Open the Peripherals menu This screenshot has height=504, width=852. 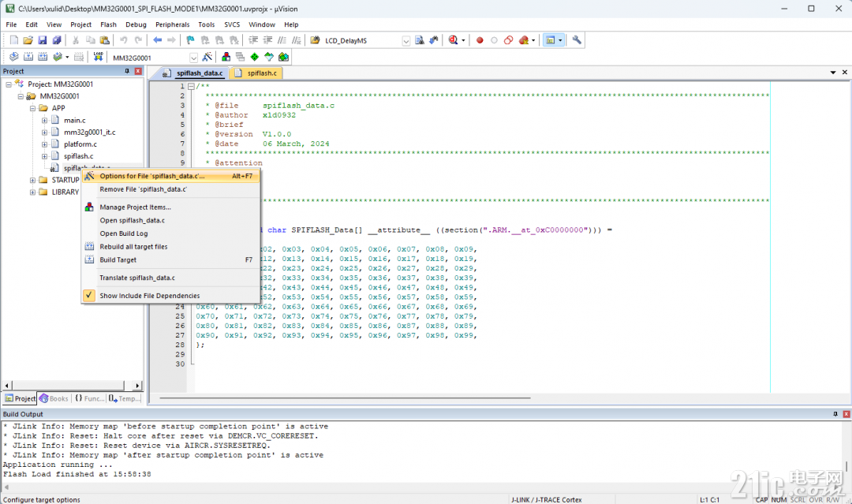point(172,24)
